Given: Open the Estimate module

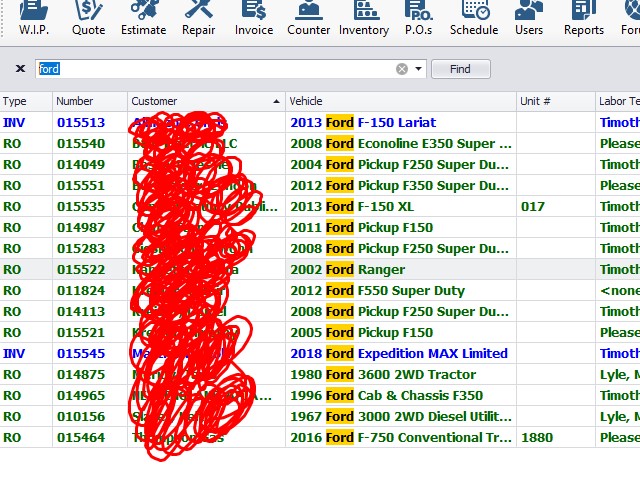Looking at the screenshot, I should 144,18.
